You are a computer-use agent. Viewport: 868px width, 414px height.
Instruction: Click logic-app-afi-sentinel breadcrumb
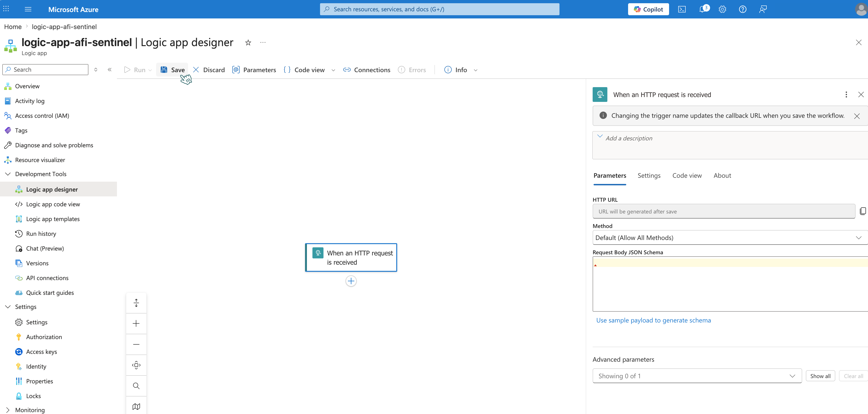point(64,27)
